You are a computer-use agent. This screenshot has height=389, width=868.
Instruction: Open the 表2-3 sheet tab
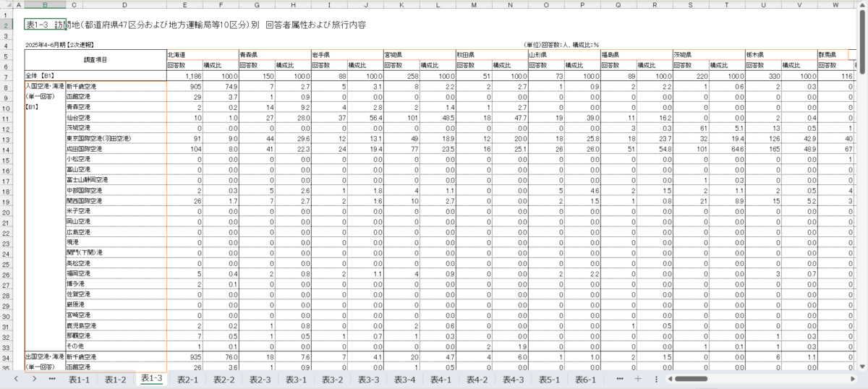[260, 379]
